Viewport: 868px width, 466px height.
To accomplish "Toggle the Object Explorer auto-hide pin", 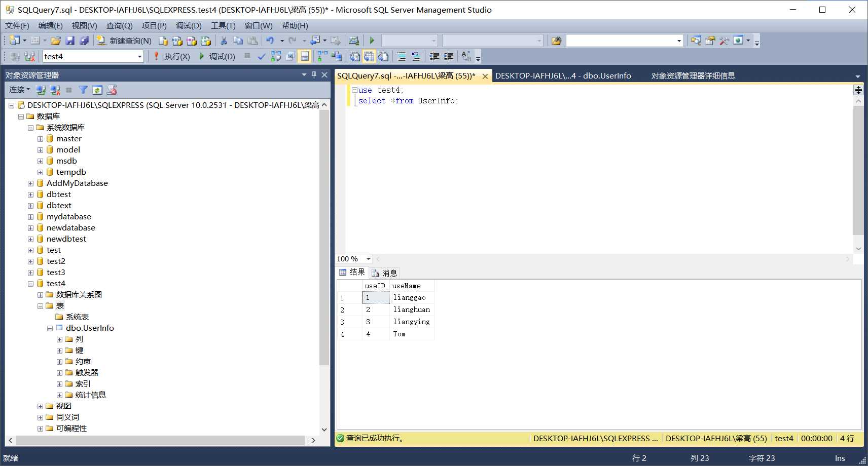I will 314,74.
